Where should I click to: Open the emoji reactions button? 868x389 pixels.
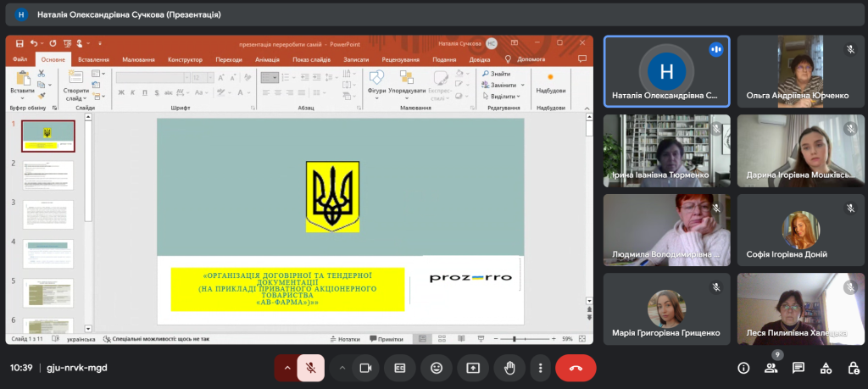(x=437, y=368)
